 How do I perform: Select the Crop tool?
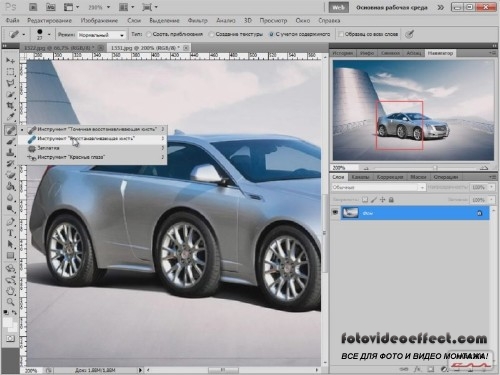pos(10,106)
